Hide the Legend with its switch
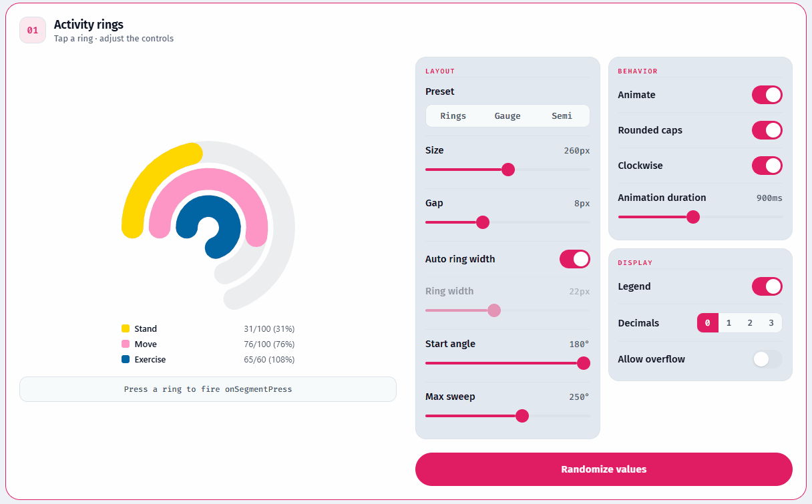The image size is (812, 504). 767,286
